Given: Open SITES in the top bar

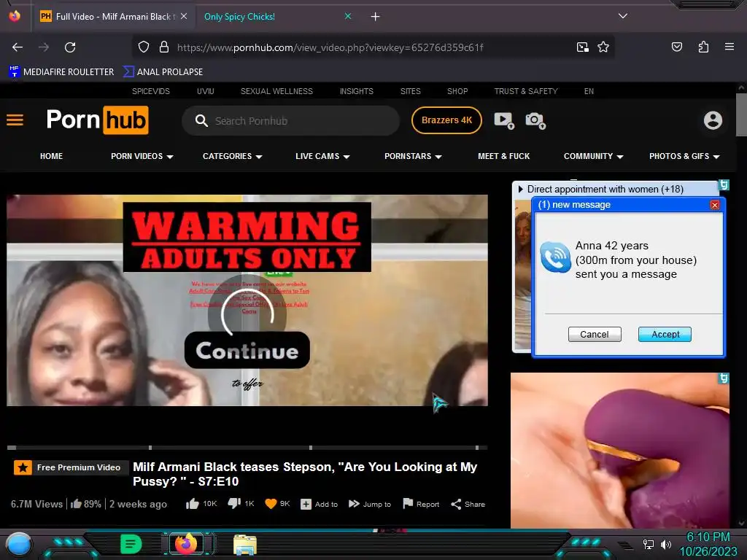Looking at the screenshot, I should pos(411,91).
